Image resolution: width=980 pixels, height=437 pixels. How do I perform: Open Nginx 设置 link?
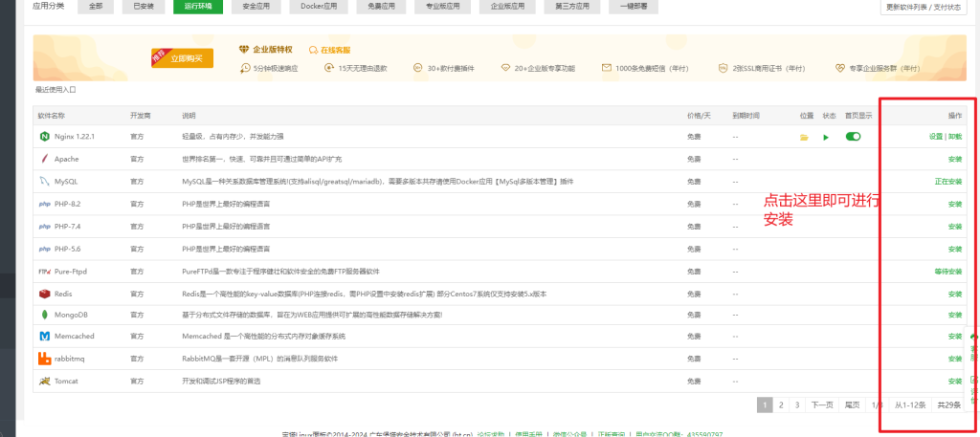[935, 137]
